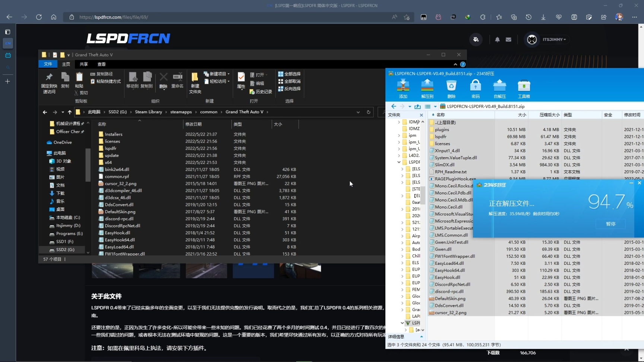This screenshot has height=362, width=644.
Task: Select common.rpf in the Explorer file list
Action: pyautogui.click(x=117, y=176)
